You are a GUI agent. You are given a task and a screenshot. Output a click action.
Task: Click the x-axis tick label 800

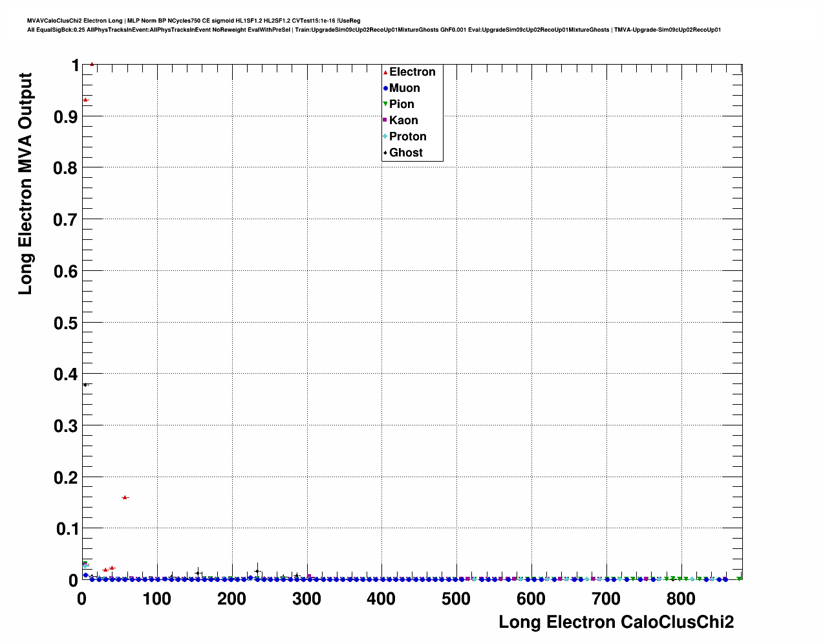(x=681, y=599)
